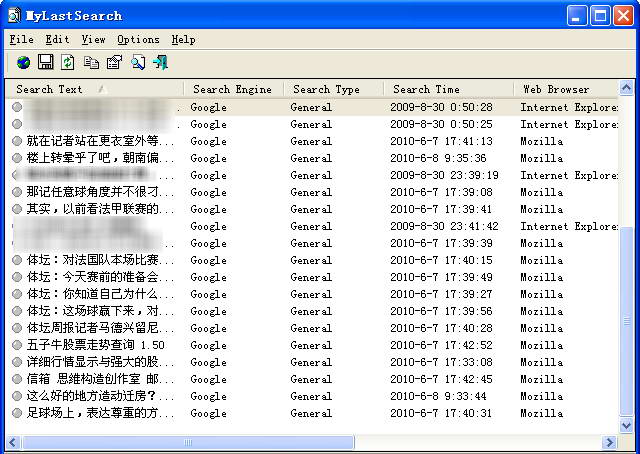Click the time cell 2009-8-30 0:50:28

click(x=441, y=107)
